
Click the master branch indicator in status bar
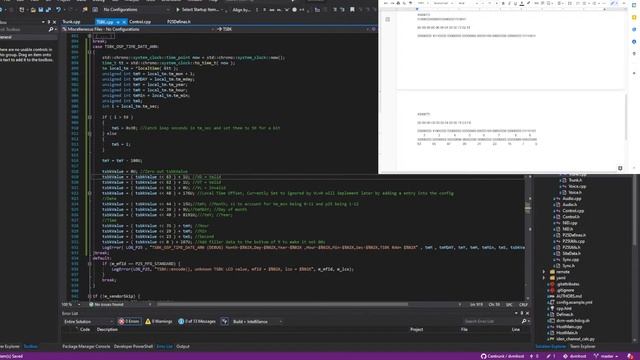click(x=607, y=356)
